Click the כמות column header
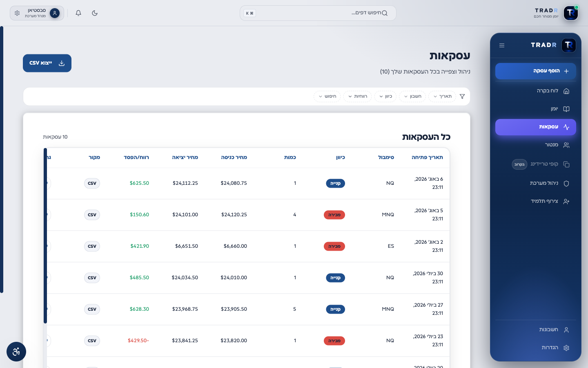This screenshot has width=588, height=368. pos(290,157)
